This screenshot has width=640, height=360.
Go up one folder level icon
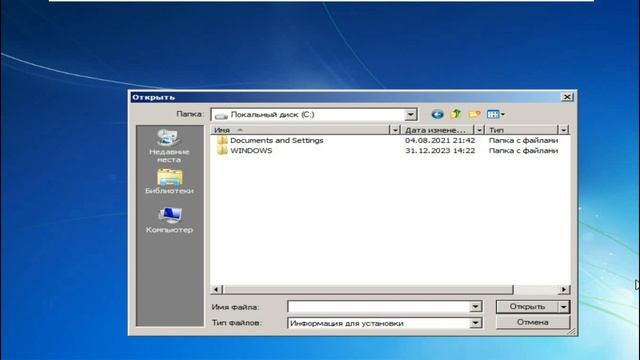[x=456, y=114]
